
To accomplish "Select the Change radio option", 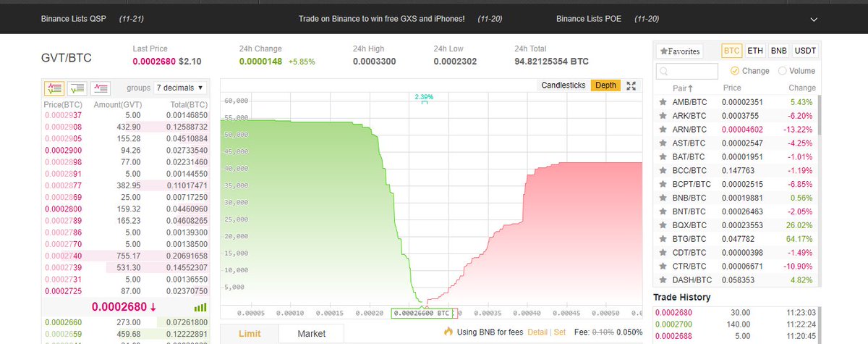I will pos(734,71).
